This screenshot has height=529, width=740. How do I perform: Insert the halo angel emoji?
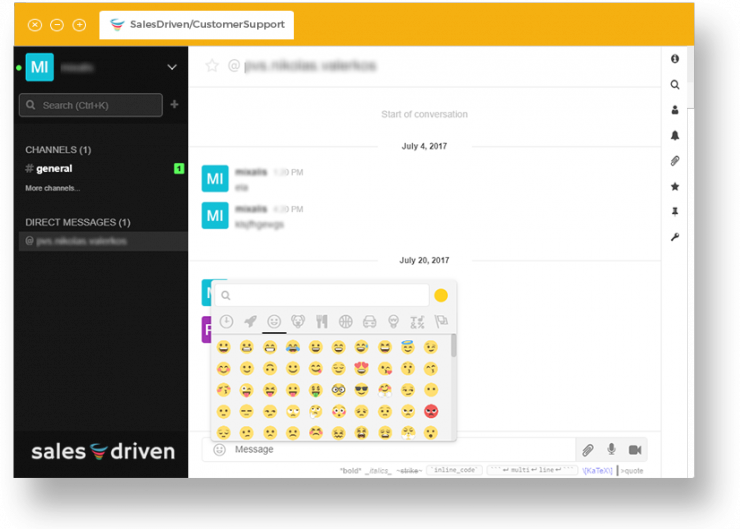(408, 347)
